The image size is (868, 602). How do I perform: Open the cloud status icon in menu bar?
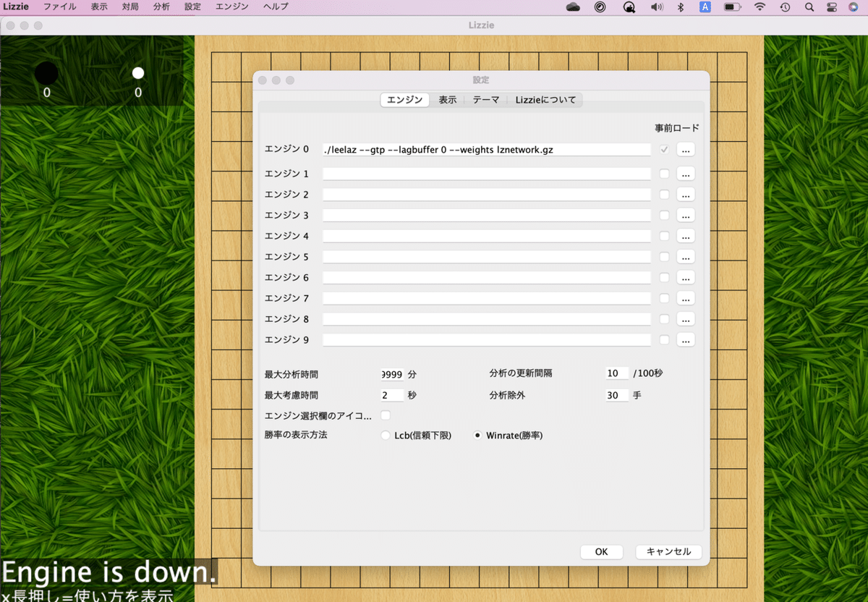[573, 7]
